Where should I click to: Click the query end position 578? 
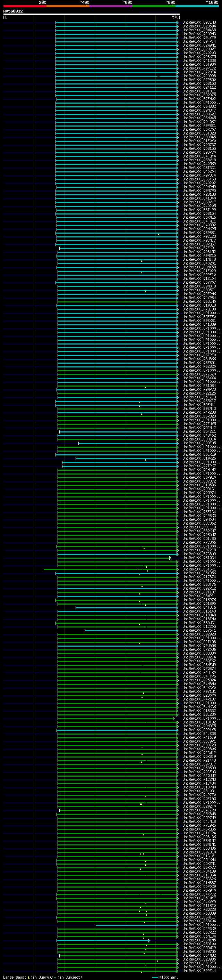coord(175,17)
